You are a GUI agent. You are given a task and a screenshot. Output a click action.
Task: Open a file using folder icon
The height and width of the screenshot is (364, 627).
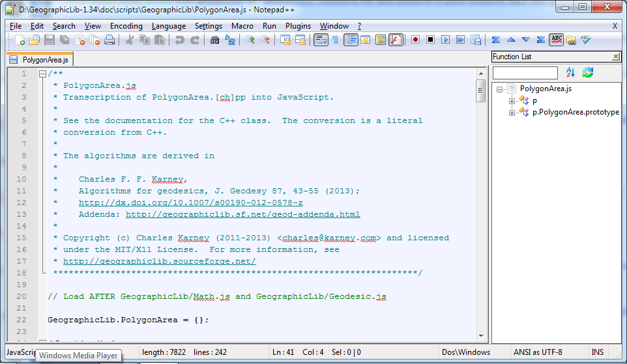(35, 40)
